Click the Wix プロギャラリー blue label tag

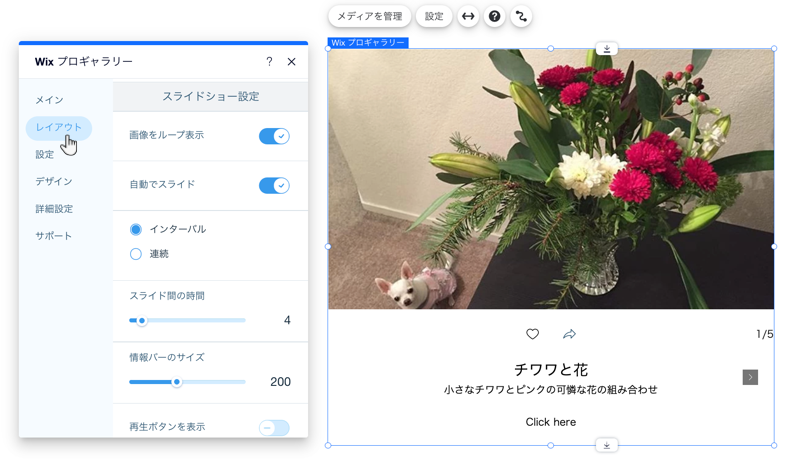(x=368, y=43)
